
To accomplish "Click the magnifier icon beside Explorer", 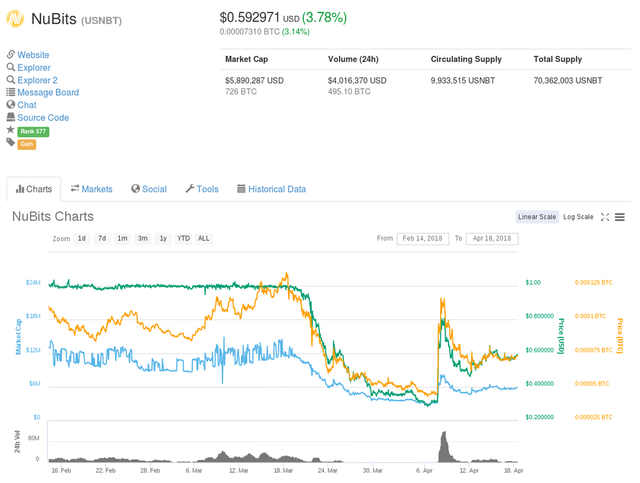I will [11, 67].
